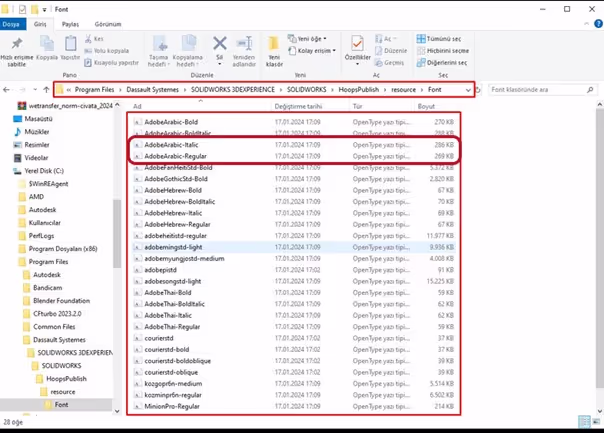Switch to the Paylaş ribbon tab

pos(70,24)
